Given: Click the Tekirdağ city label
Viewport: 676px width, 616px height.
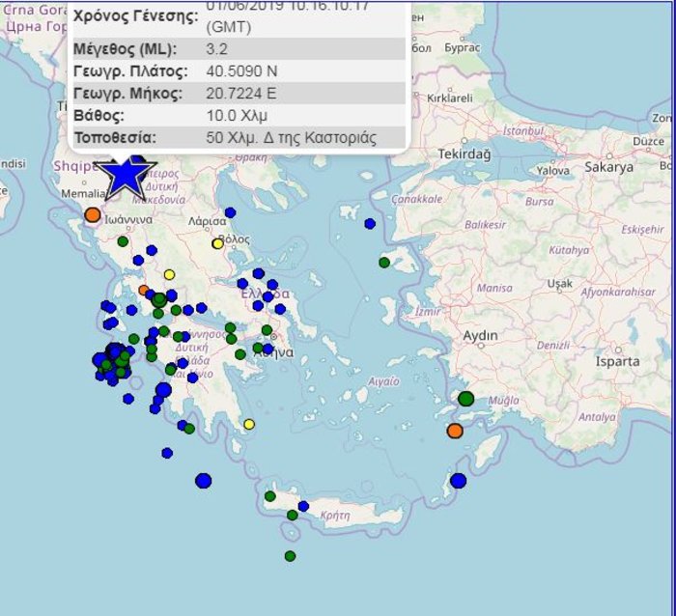Looking at the screenshot, I should pos(465,154).
